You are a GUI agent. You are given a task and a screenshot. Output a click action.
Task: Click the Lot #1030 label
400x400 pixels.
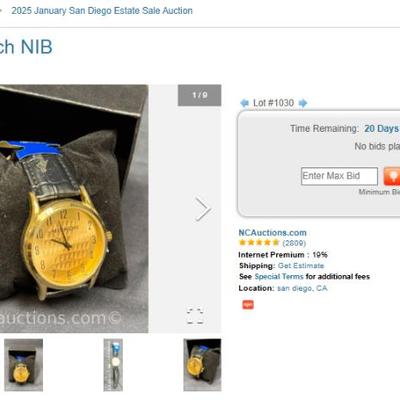tap(273, 103)
